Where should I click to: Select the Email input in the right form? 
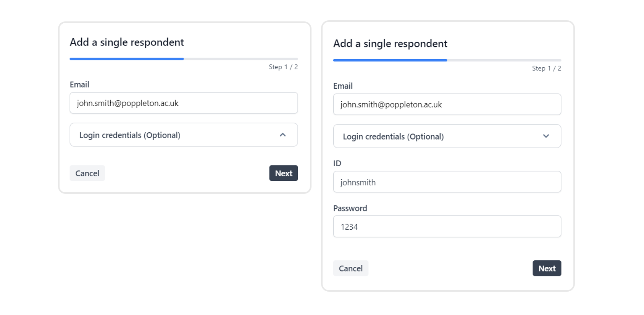[447, 104]
